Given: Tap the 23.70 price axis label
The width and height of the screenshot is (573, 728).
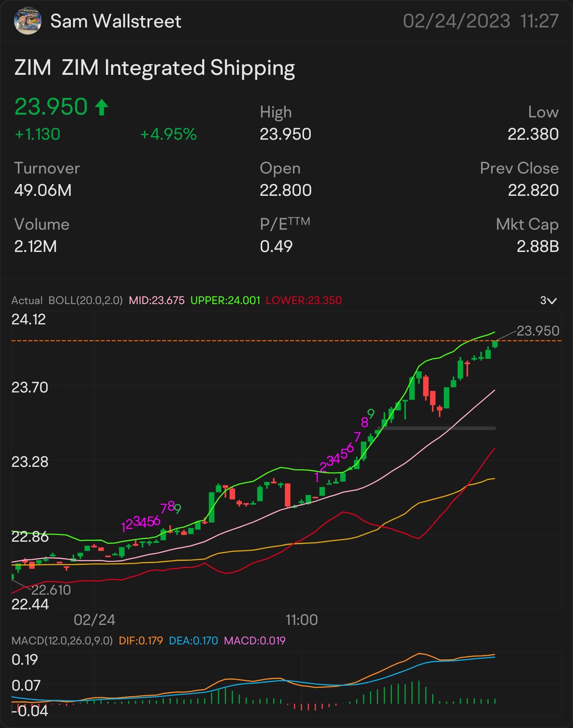Looking at the screenshot, I should [29, 387].
